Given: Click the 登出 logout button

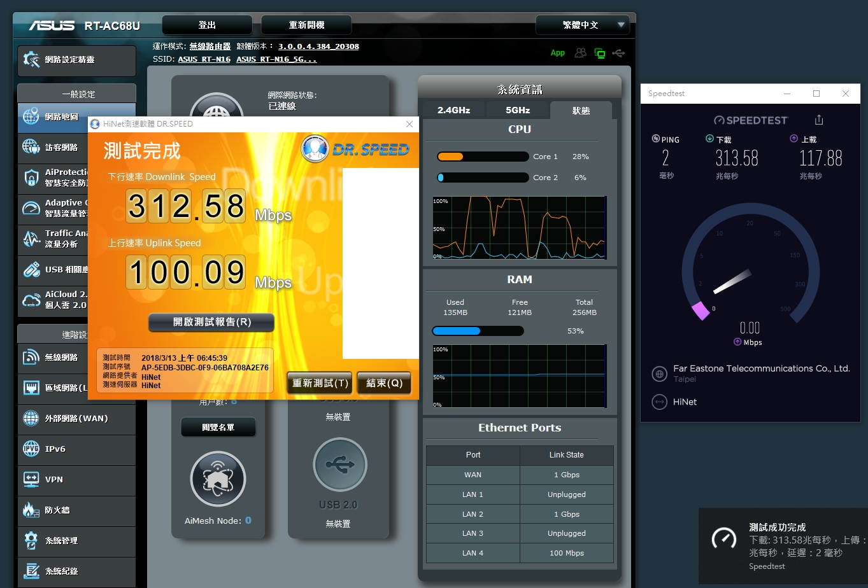Looking at the screenshot, I should pyautogui.click(x=207, y=25).
